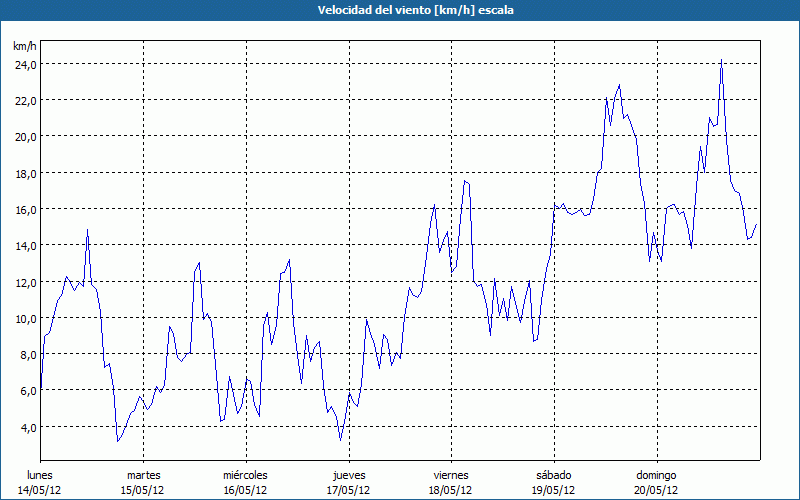800x500 pixels.
Task: Select the sábado 19/05/12 date label
Action: tap(553, 482)
